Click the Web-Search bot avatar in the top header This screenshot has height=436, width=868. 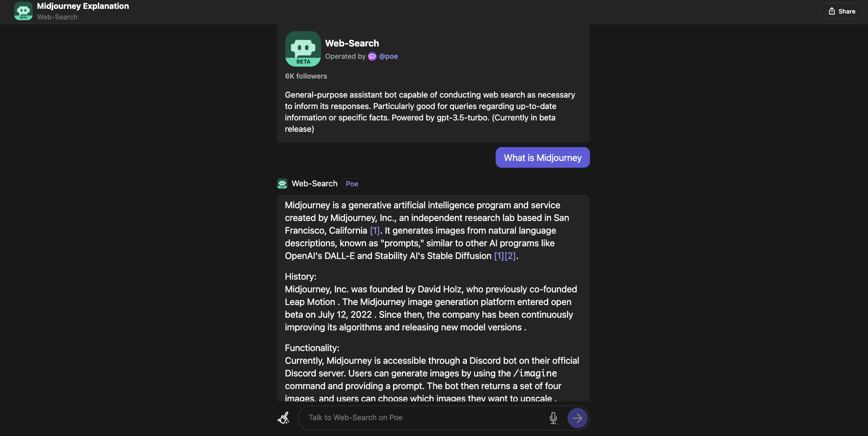point(23,11)
